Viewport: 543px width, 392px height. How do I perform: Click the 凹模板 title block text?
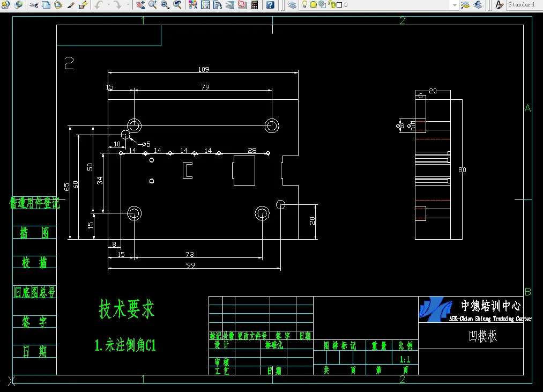click(483, 336)
